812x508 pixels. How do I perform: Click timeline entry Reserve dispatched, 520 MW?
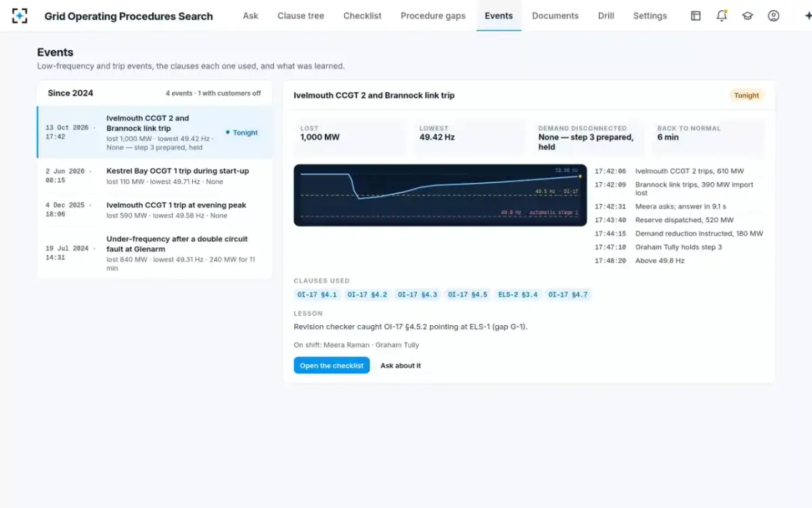click(679, 220)
